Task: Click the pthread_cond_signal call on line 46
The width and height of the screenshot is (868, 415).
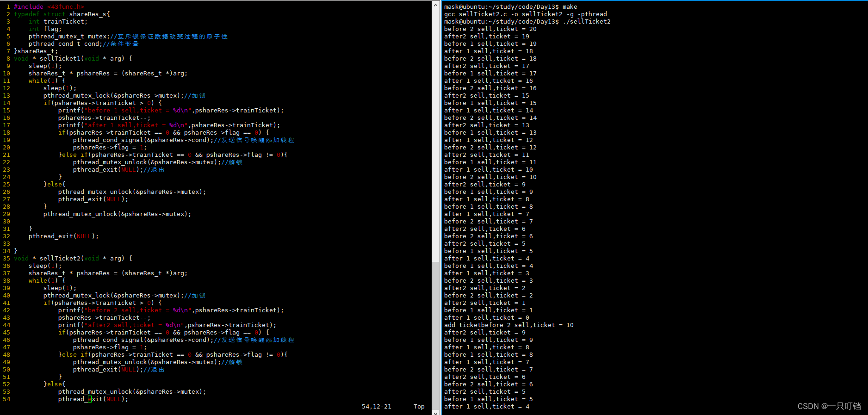Action: (x=143, y=340)
